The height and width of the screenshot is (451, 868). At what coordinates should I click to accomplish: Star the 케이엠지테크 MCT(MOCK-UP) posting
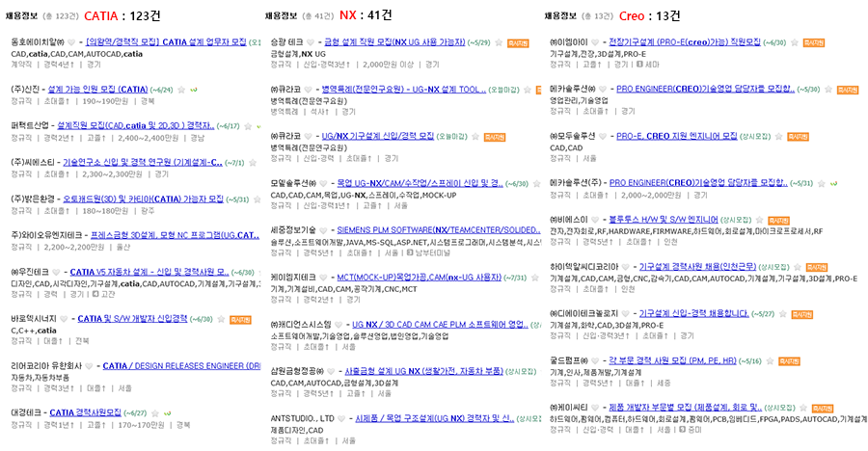pos(534,278)
